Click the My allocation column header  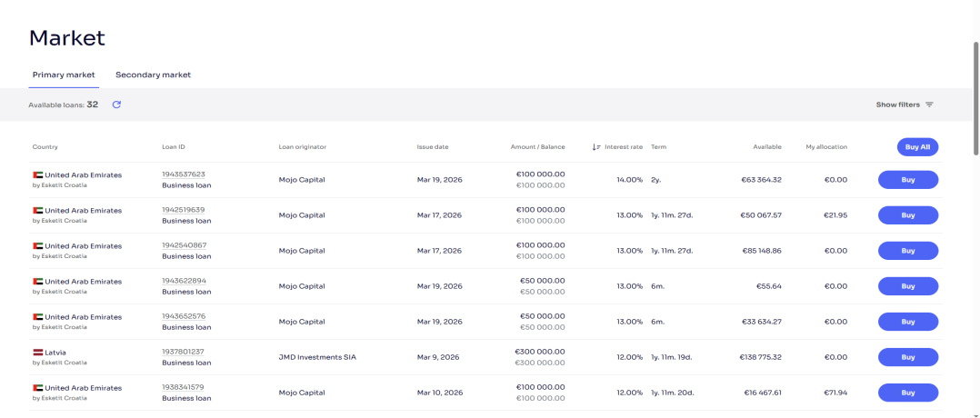(826, 147)
